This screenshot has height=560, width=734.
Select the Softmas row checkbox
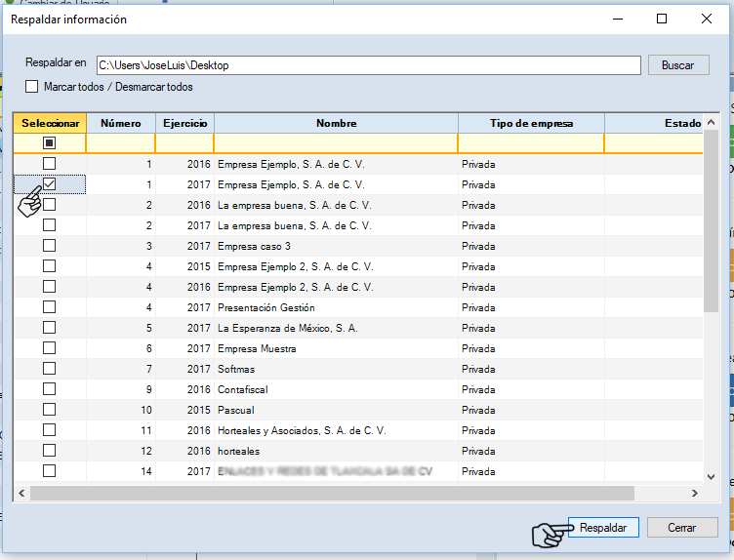tap(49, 368)
